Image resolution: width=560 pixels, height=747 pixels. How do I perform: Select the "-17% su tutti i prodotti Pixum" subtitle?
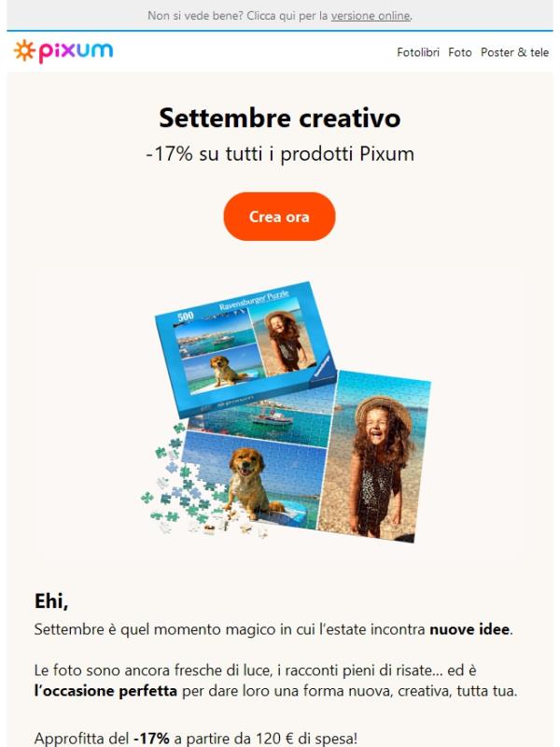[x=279, y=154]
